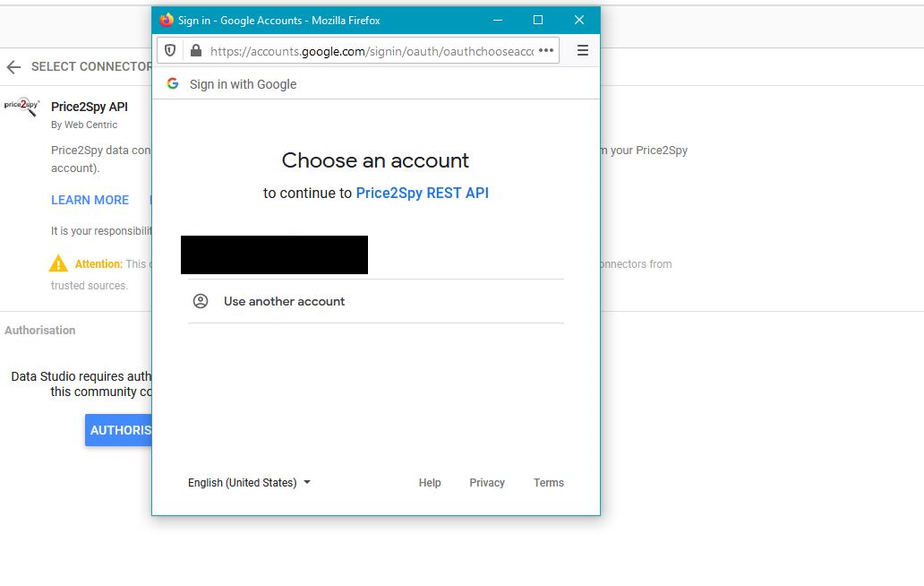This screenshot has height=586, width=924.
Task: Click the Choose an account heading
Action: tap(375, 160)
